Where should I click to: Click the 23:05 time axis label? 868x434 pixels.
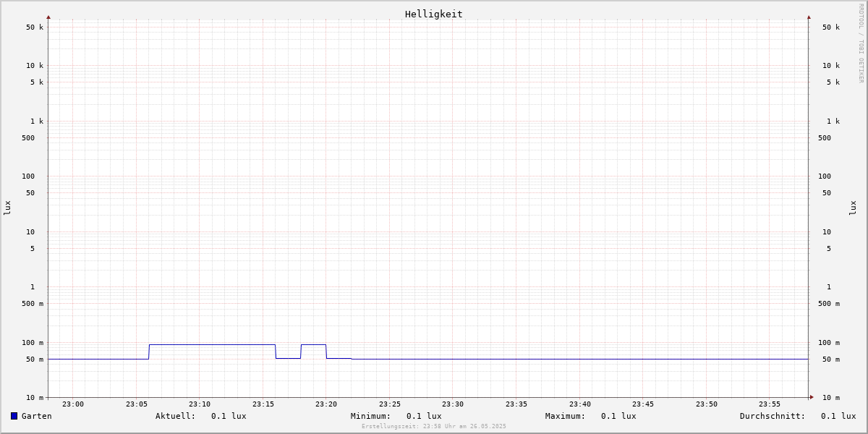point(137,404)
